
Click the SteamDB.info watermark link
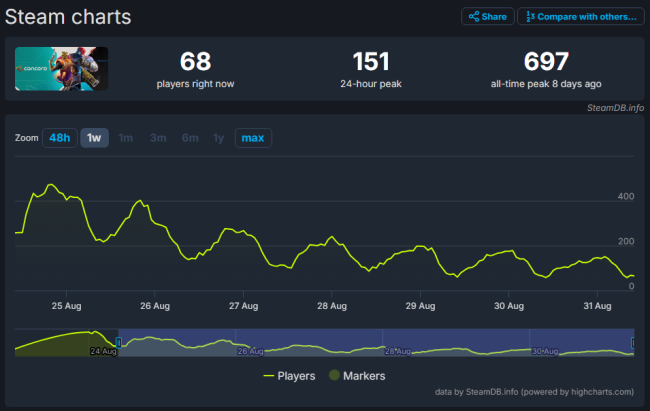coord(615,108)
